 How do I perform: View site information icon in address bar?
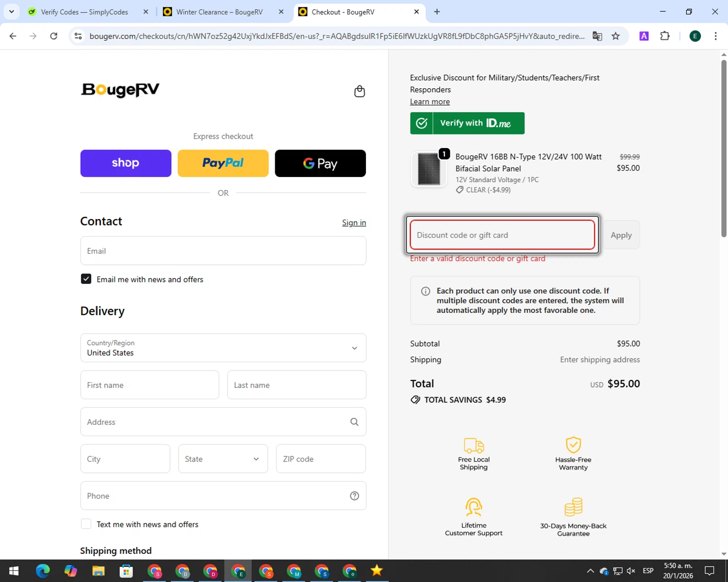[x=78, y=36]
